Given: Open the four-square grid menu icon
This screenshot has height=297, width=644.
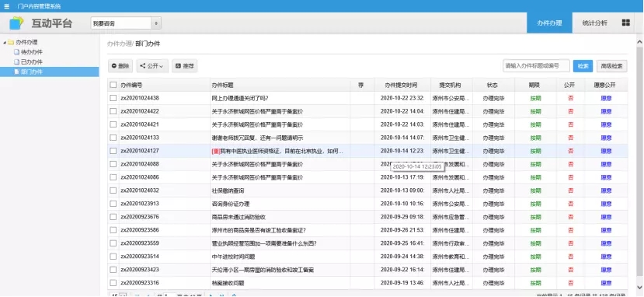Looking at the screenshot, I should point(625,23).
